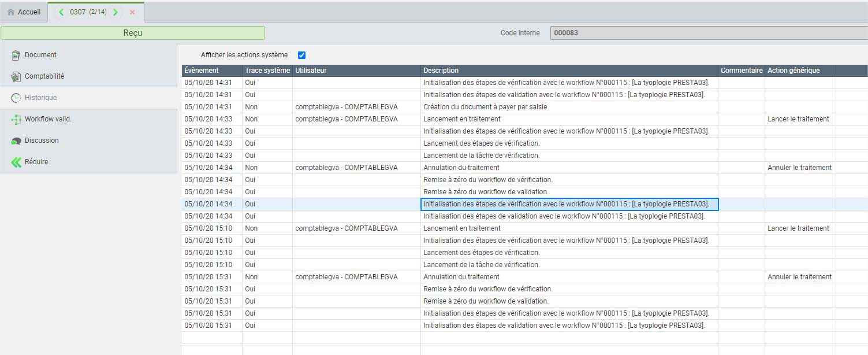Click 15:31 'Initialisation des étapes de validation' description

point(564,326)
